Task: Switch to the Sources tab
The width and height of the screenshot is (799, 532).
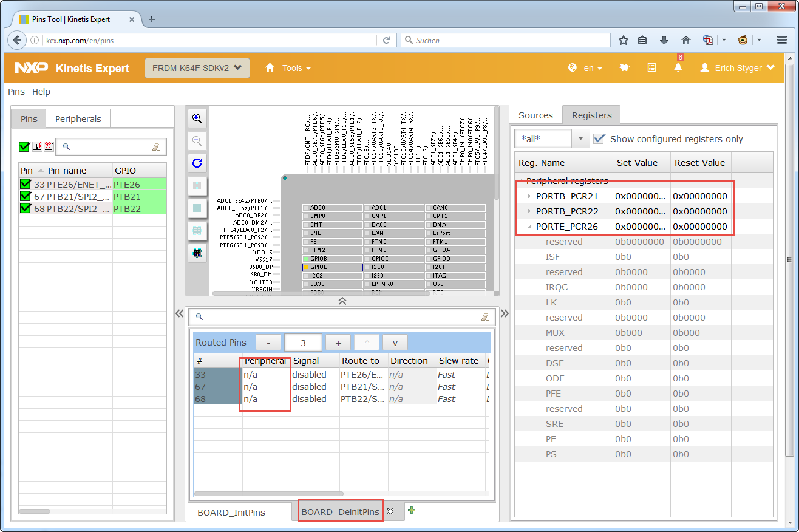Action: [535, 115]
